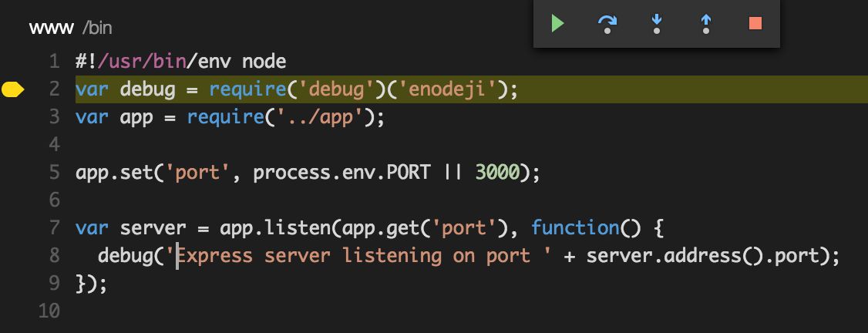Click the Step Into down-arrow icon
Viewport: 868px width, 333px height.
click(x=657, y=23)
